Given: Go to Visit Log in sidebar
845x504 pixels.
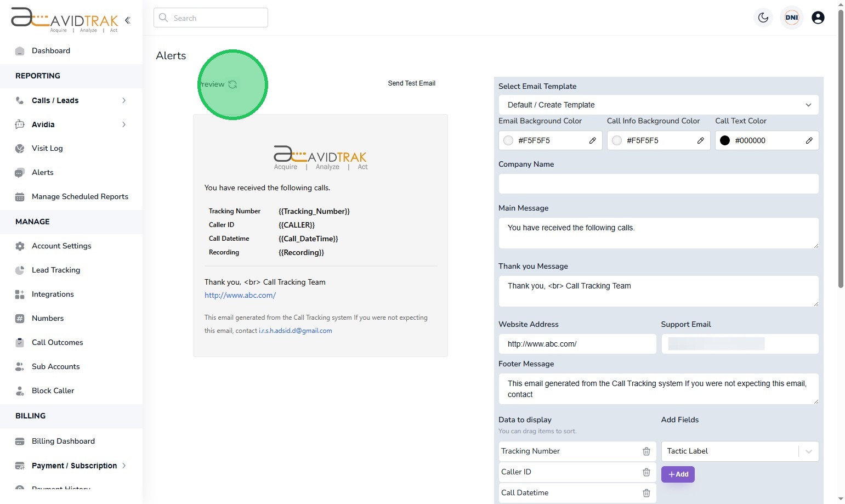Looking at the screenshot, I should [x=47, y=149].
